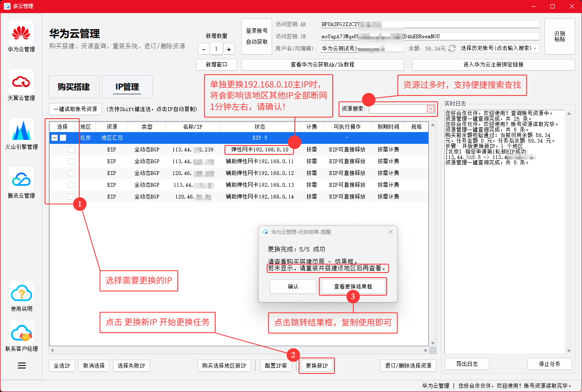Clear the 资源搜索 field with the X icon
Image resolution: width=582 pixels, height=392 pixels.
click(x=430, y=109)
